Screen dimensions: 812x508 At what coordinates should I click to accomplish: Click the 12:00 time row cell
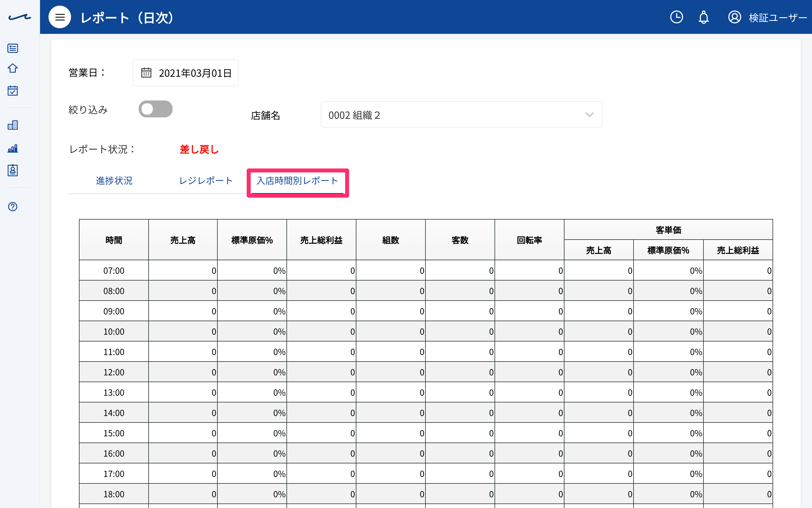tap(114, 372)
